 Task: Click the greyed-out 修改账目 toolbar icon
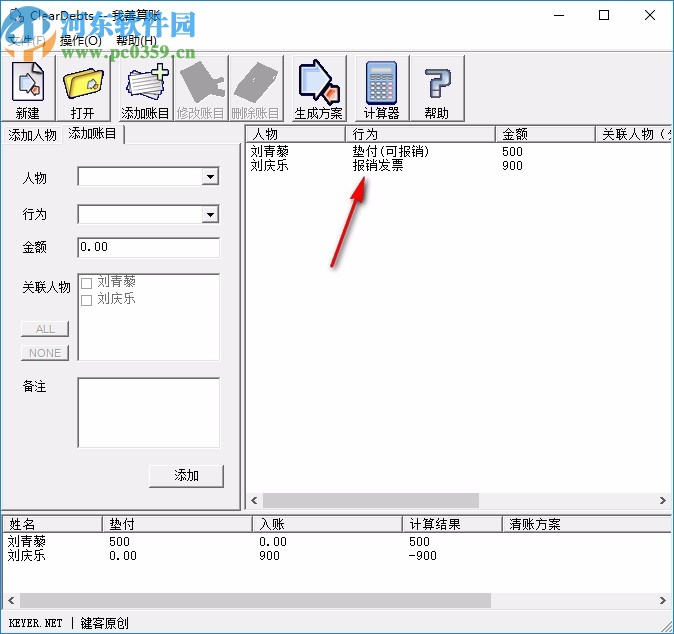coord(200,89)
